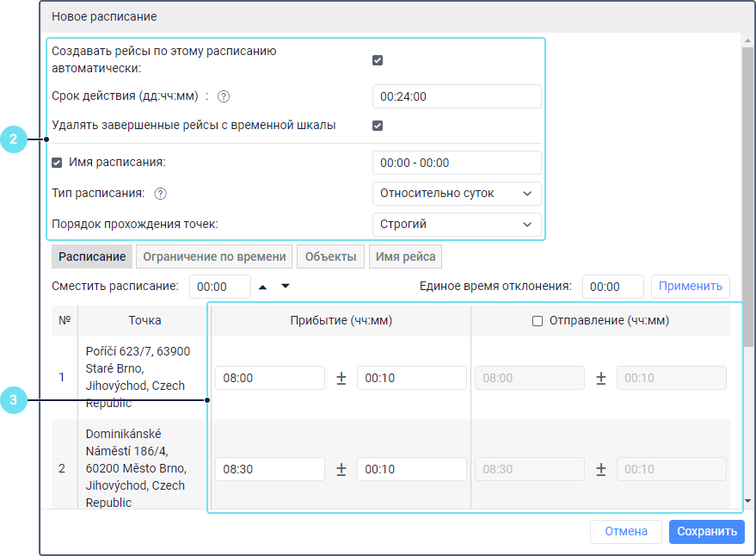Expand Порядок прохождения точек dropdown
The image size is (756, 556).
click(457, 225)
